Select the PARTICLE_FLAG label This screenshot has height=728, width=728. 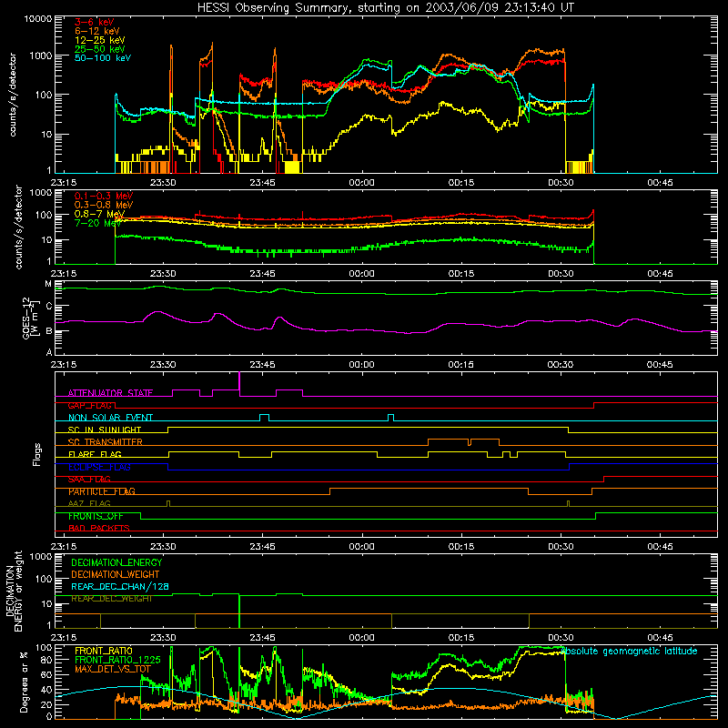[x=102, y=491]
